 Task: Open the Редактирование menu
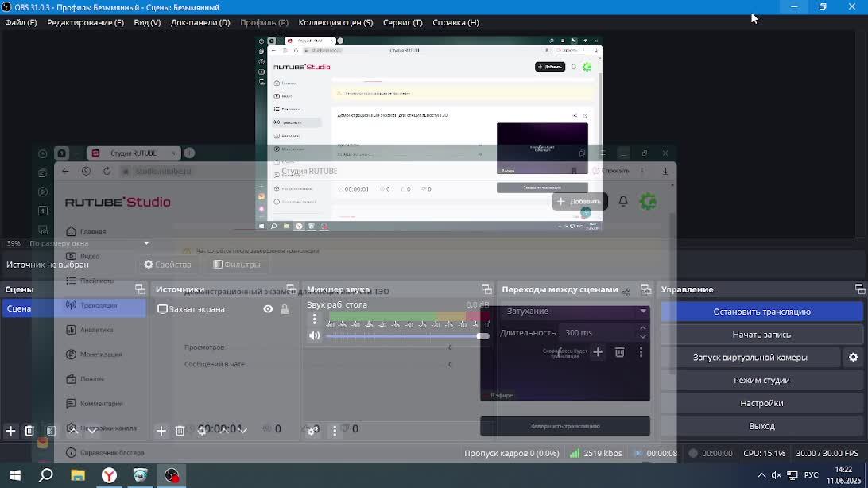[85, 23]
